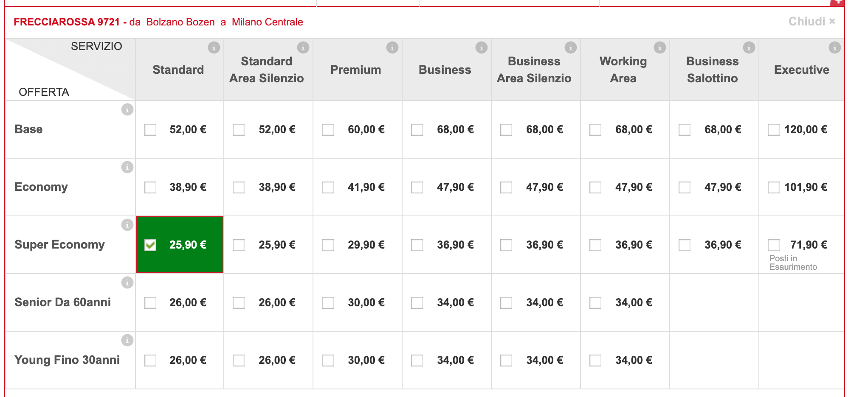The image size is (868, 397).
Task: Click the SERVIZIO header label
Action: [x=96, y=46]
